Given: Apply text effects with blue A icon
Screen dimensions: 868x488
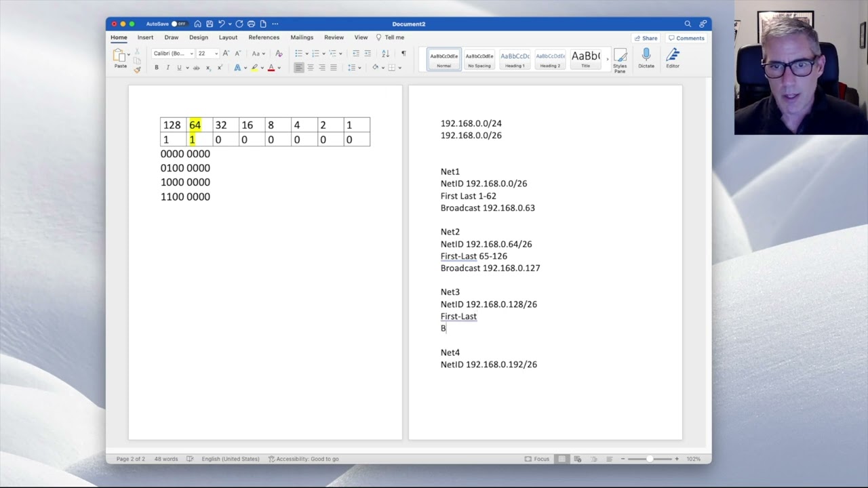Looking at the screenshot, I should tap(237, 68).
